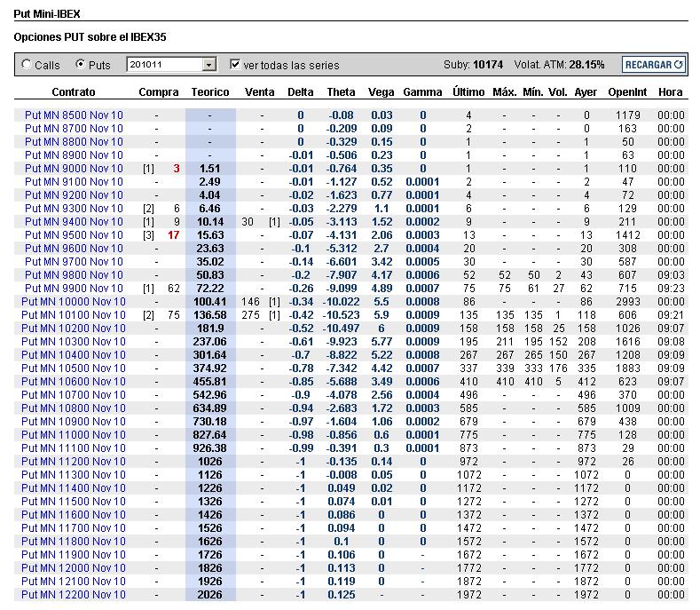The image size is (700, 610).
Task: Open contract Put MN 9900 Nov 10
Action: coord(74,289)
